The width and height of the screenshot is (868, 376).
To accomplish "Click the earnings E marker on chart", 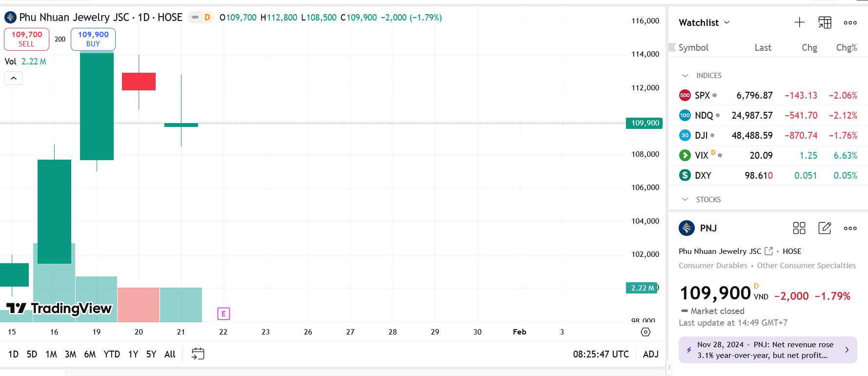I will click(x=223, y=313).
